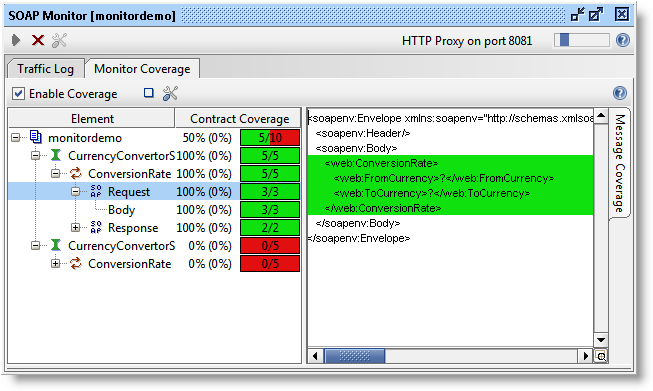Expand the second ConversionRate operation (0%)

[55, 264]
